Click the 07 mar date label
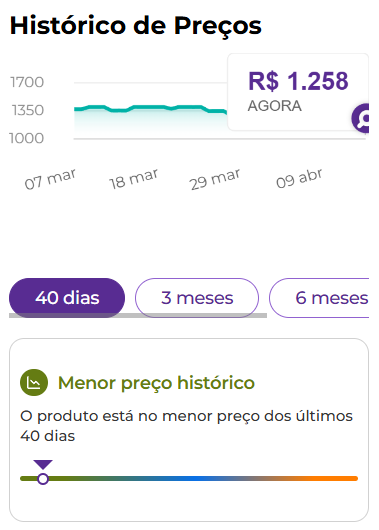This screenshot has height=530, width=379. pos(50,179)
